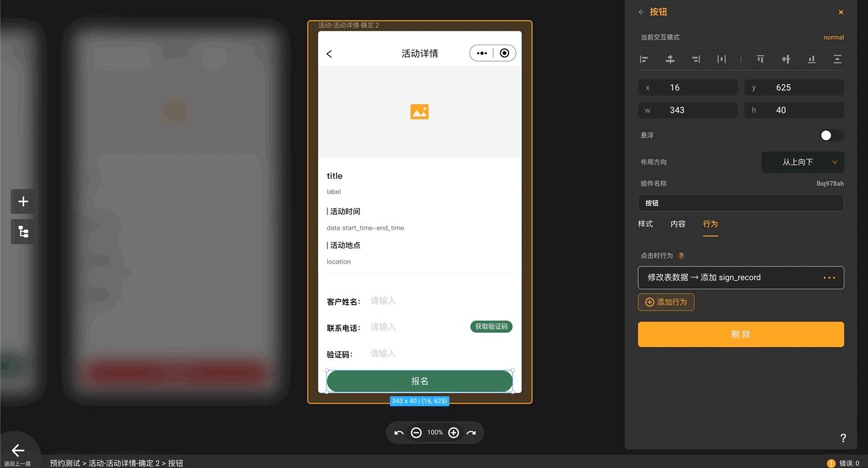
Task: Click the 添加行为 add behavior button
Action: coord(665,302)
